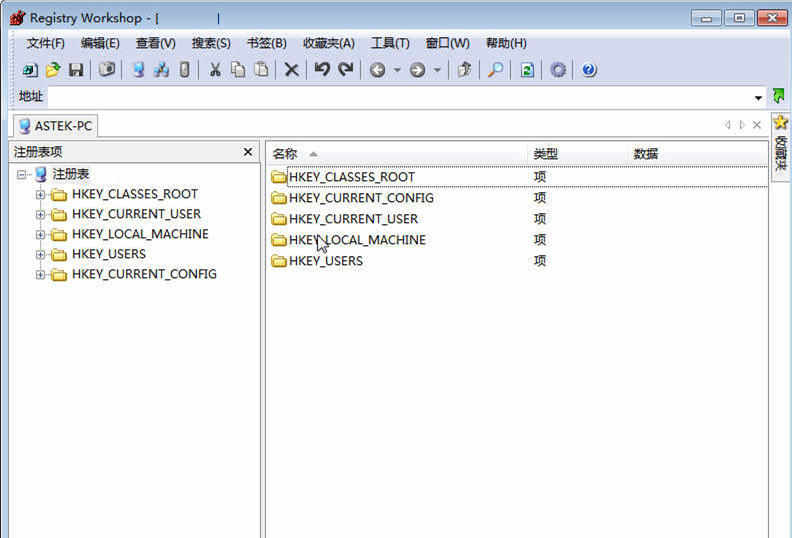792x538 pixels.
Task: Undo the last change
Action: click(322, 69)
